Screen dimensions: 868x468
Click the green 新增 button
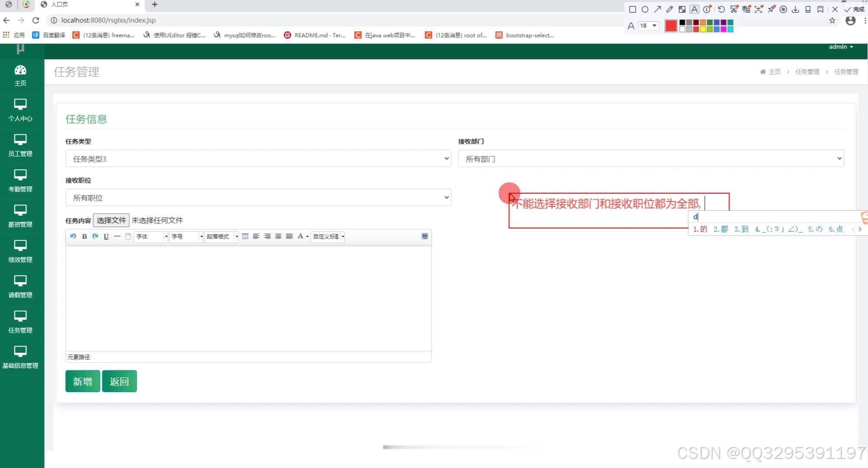(x=83, y=381)
